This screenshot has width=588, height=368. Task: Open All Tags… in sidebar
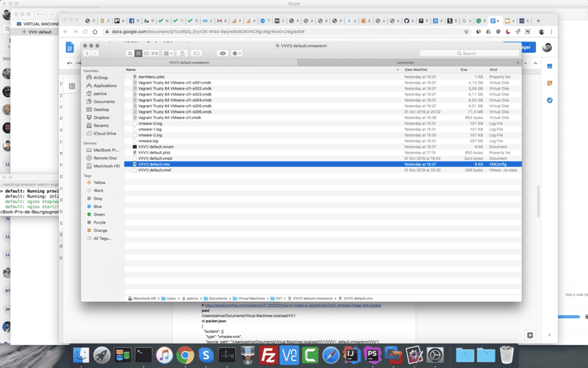tap(99, 238)
